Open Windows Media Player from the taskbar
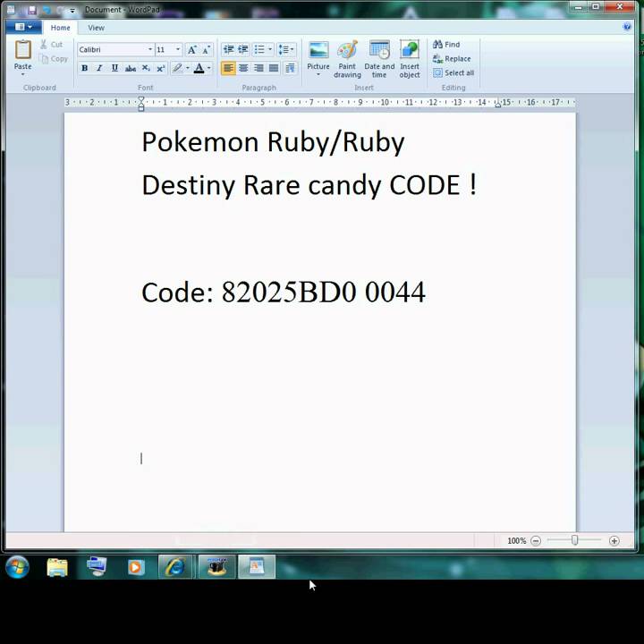Viewport: 644px width, 644px height. (x=136, y=568)
